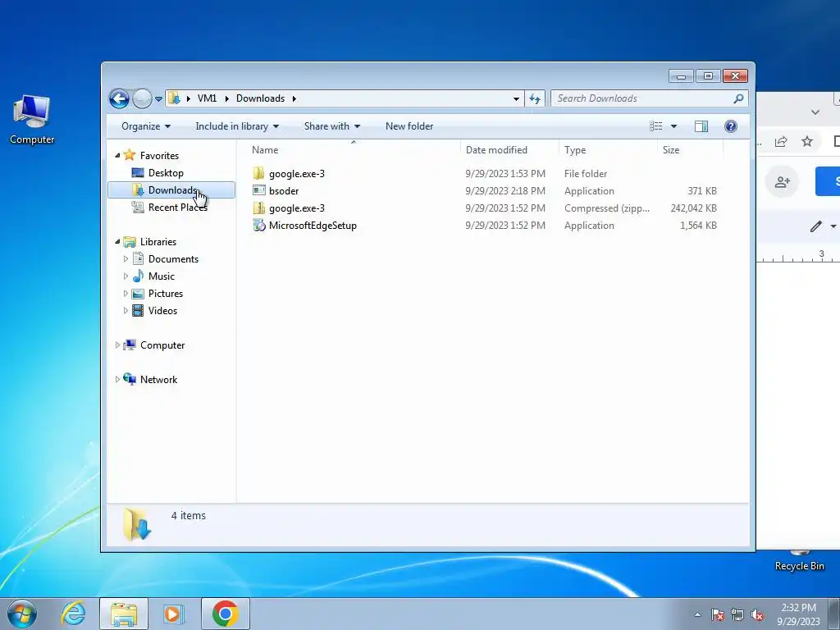Select Computer in the navigation pane
The image size is (840, 630).
[162, 345]
